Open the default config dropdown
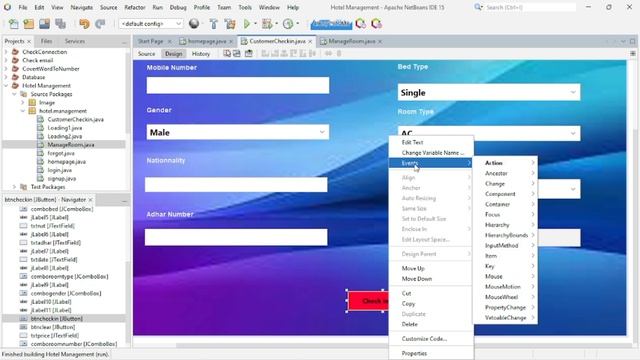Screen dimensions: 640x360 point(151,24)
